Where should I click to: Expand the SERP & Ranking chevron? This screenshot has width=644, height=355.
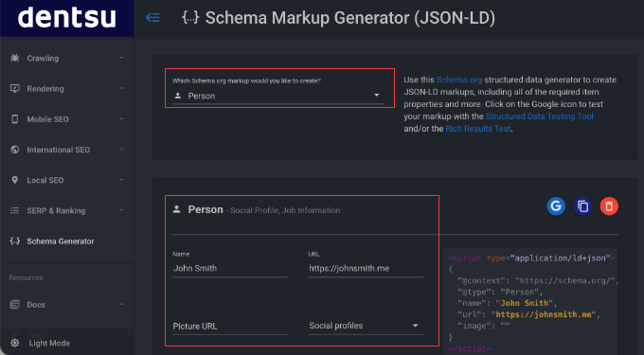pos(121,210)
